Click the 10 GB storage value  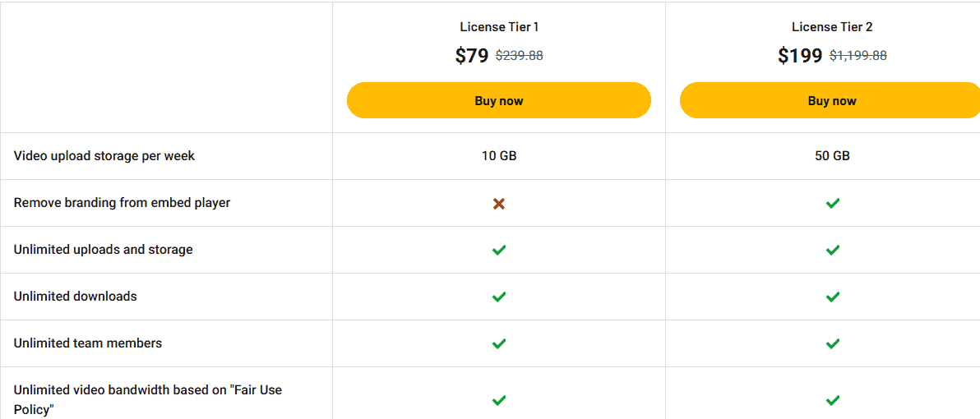click(499, 156)
